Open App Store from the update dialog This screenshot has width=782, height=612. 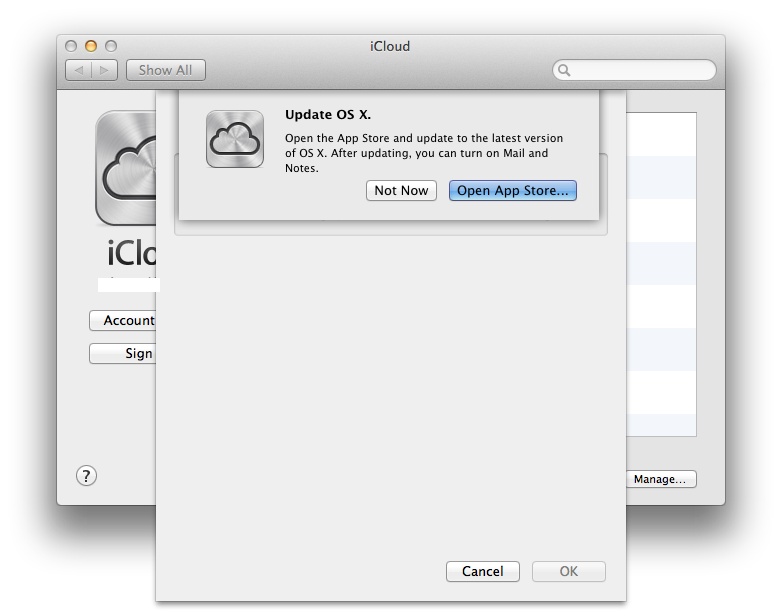click(513, 191)
